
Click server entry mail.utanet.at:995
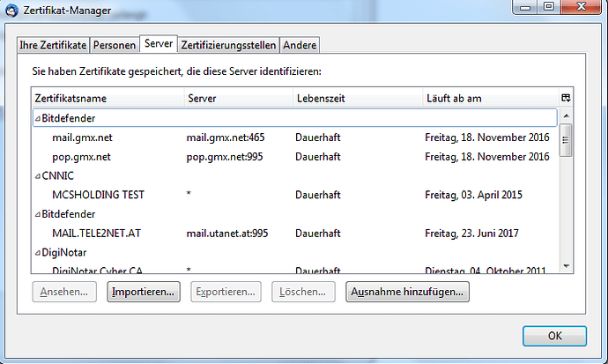coord(227,234)
